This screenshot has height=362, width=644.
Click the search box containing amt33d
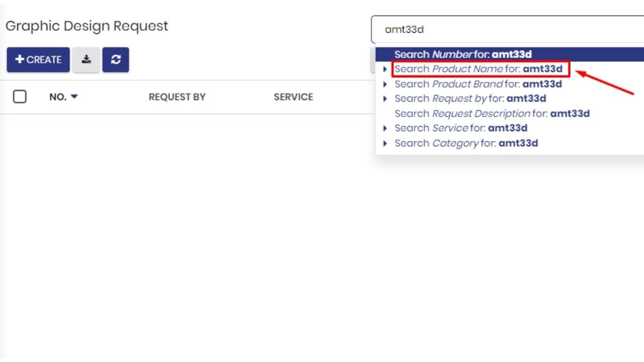tap(507, 30)
